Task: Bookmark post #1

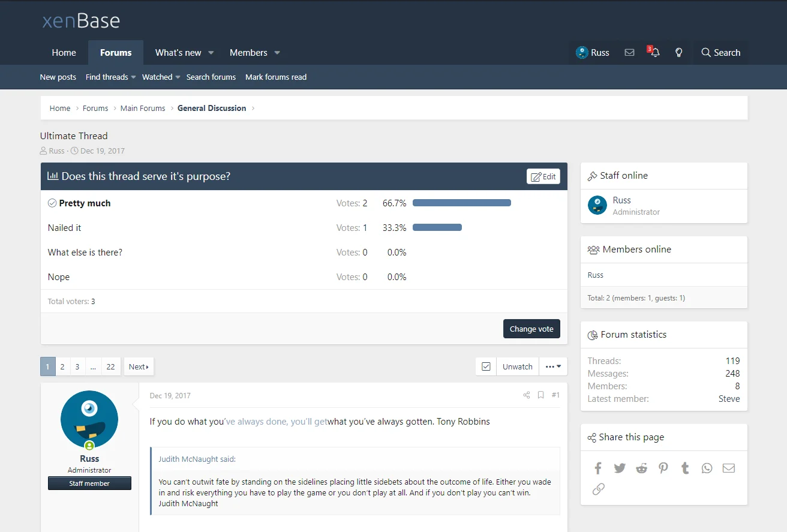Action: point(540,395)
